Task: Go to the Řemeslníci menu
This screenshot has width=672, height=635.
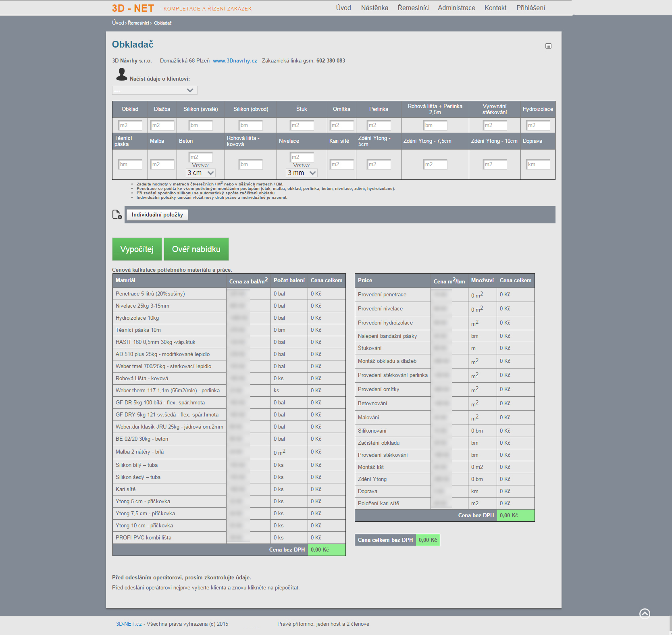Action: 413,8
